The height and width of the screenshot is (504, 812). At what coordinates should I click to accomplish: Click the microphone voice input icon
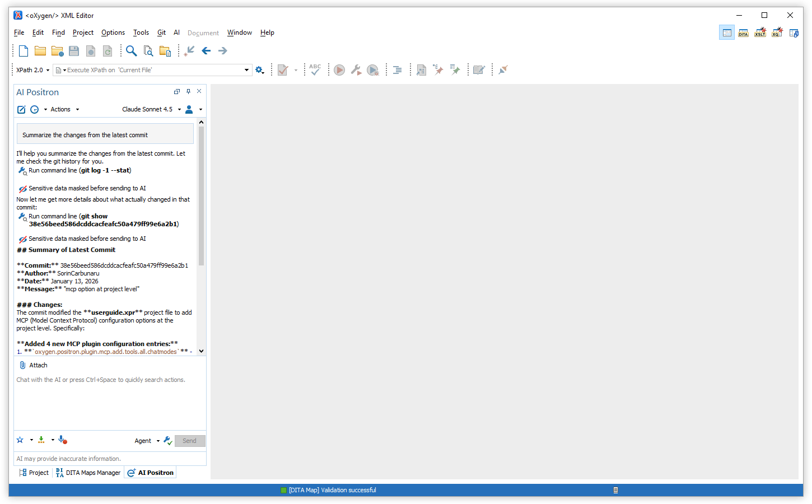(x=63, y=440)
